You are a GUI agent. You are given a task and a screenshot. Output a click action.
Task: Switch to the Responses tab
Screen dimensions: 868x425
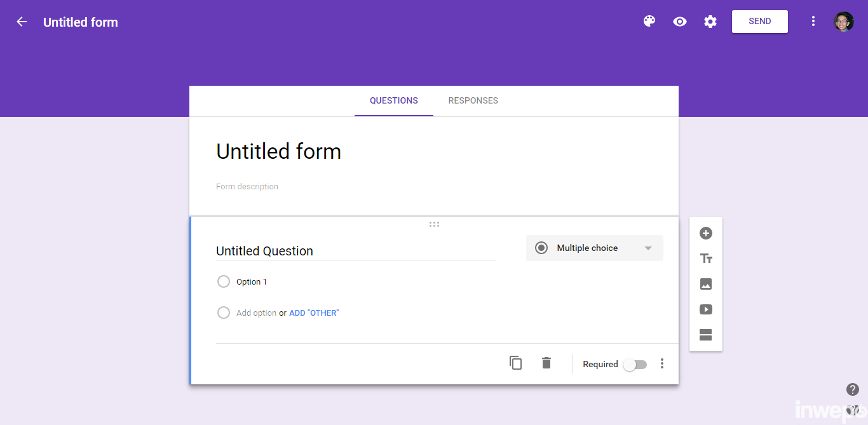(473, 100)
